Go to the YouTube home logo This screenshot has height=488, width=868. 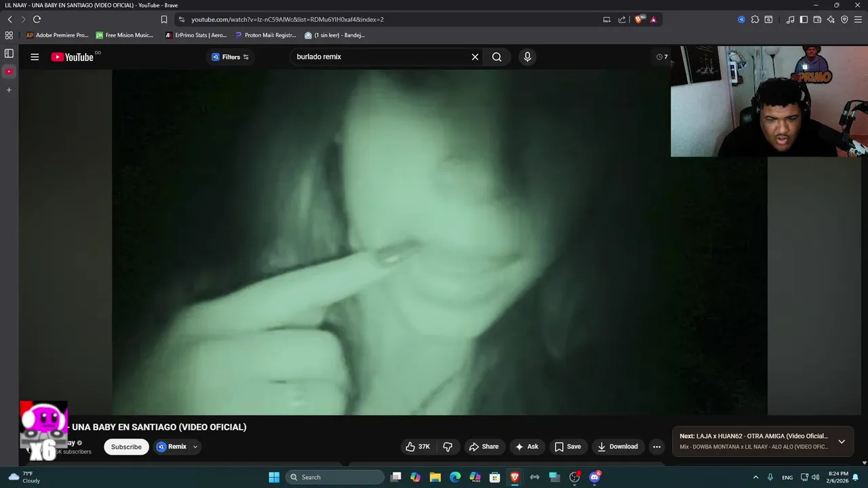tap(72, 57)
